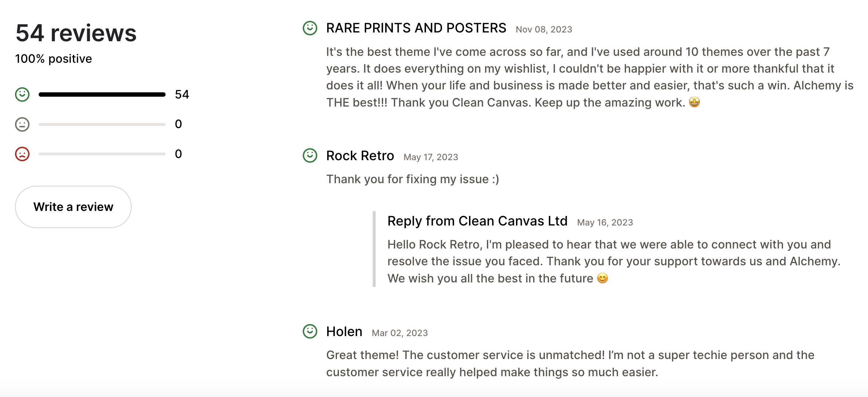Click the positive sentiment icon beside Holen

point(310,332)
